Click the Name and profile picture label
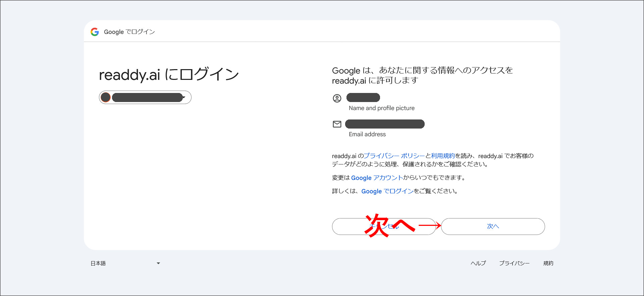644x296 pixels. tap(381, 108)
